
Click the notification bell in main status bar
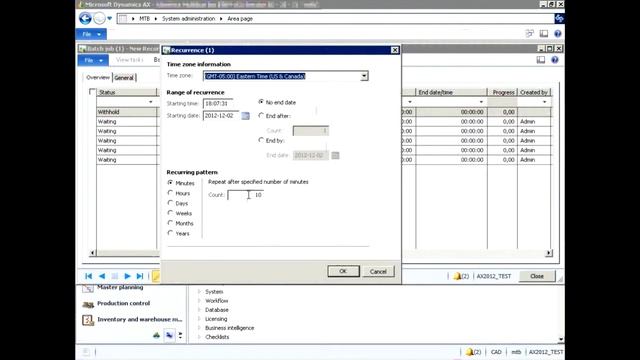click(470, 352)
